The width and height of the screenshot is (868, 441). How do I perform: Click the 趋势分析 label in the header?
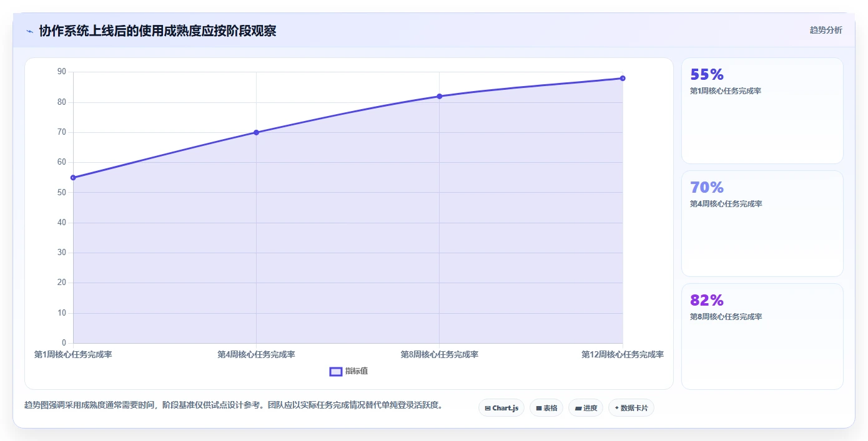(x=826, y=30)
